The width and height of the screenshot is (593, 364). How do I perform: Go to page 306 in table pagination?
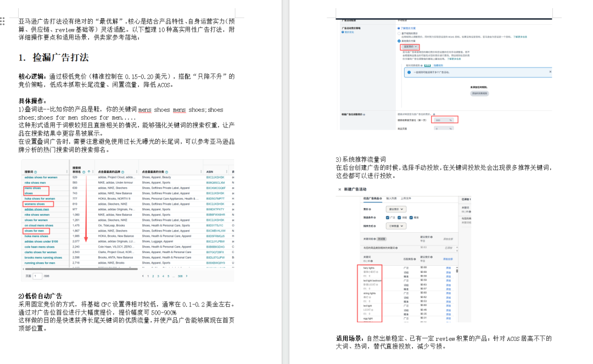point(180,276)
